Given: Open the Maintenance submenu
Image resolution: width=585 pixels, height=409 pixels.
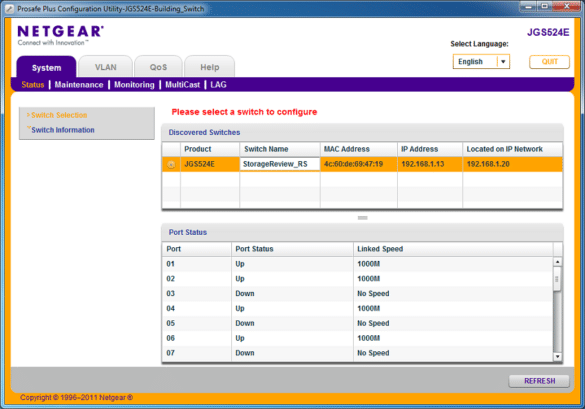Looking at the screenshot, I should click(79, 85).
